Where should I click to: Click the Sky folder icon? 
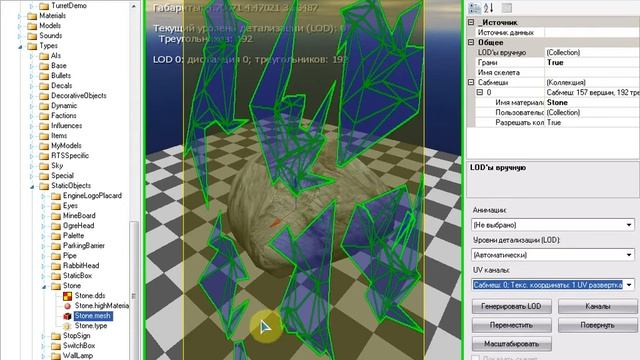click(x=44, y=166)
